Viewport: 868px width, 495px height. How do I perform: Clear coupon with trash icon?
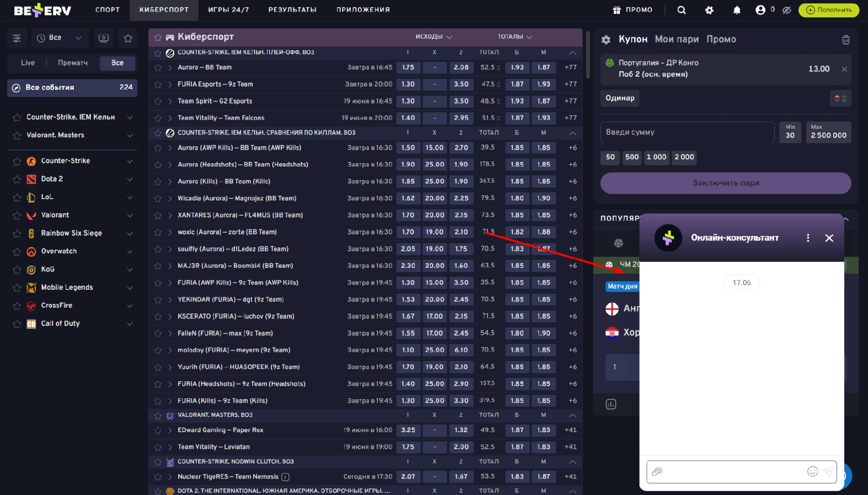[846, 40]
